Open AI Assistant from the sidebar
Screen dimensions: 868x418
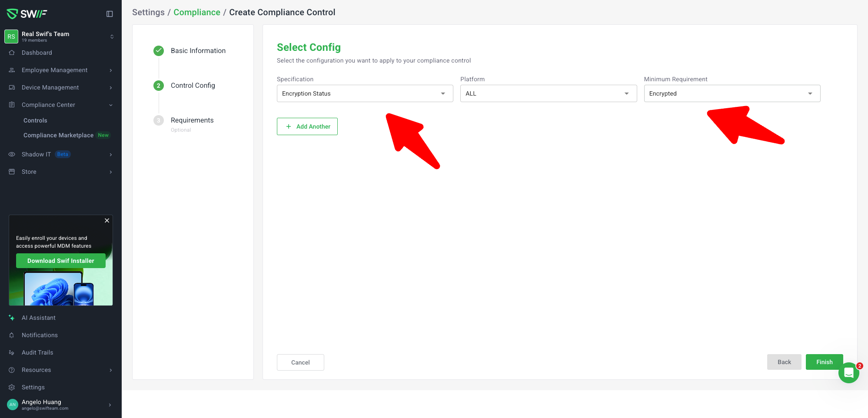38,318
